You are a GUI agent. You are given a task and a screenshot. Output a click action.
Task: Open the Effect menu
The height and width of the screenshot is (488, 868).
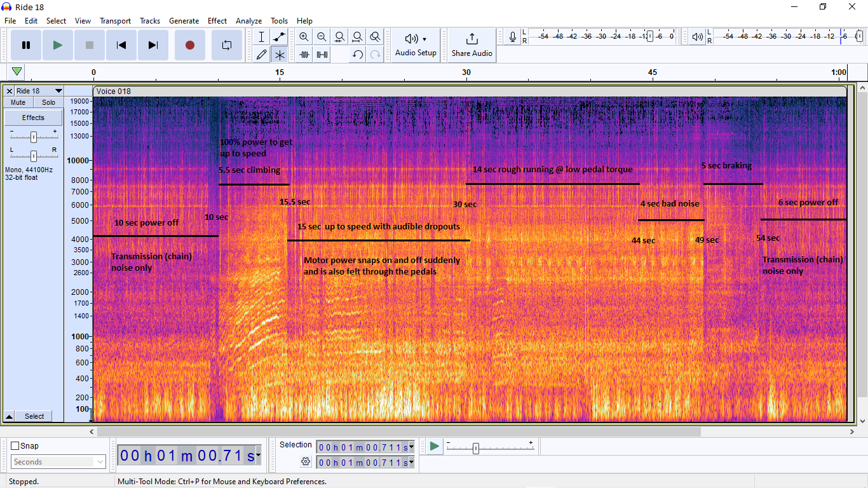217,21
